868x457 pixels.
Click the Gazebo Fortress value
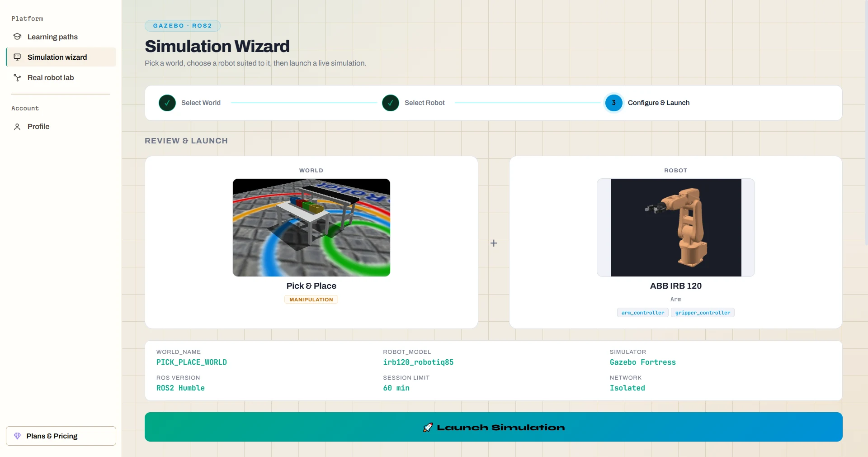coord(643,362)
